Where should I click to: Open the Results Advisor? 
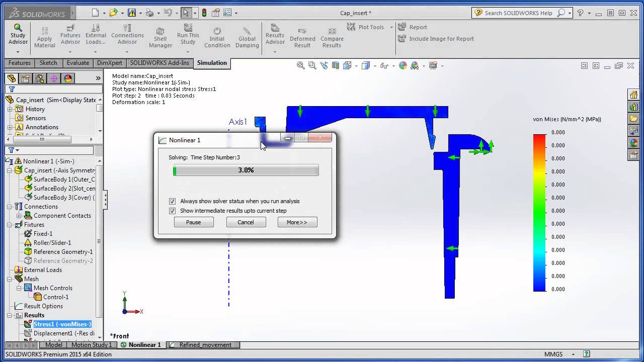(x=275, y=35)
